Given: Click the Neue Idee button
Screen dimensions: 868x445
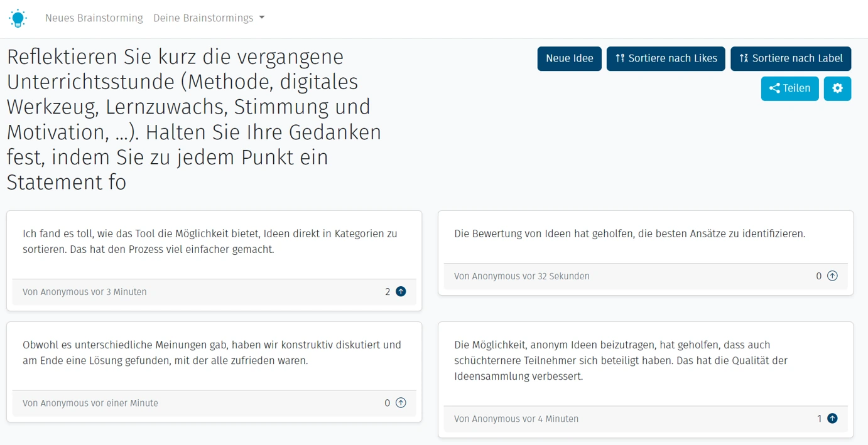Looking at the screenshot, I should coord(569,58).
